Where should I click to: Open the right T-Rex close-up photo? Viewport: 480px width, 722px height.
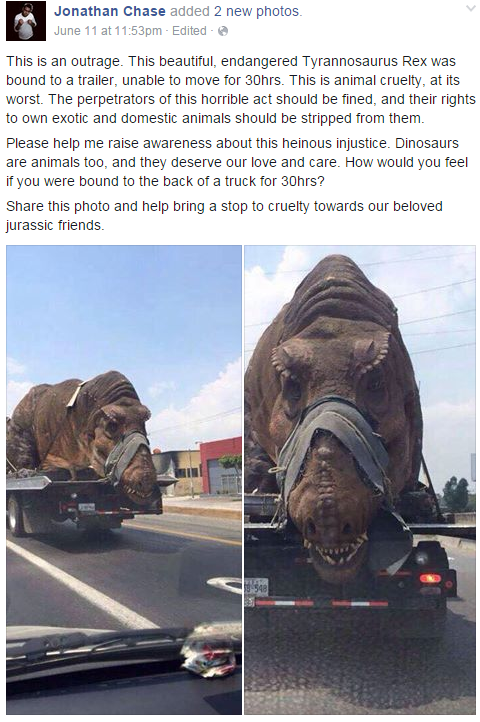[x=360, y=479]
